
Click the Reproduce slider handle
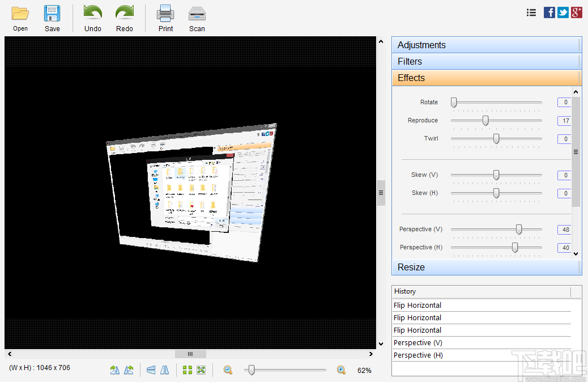[x=485, y=121]
